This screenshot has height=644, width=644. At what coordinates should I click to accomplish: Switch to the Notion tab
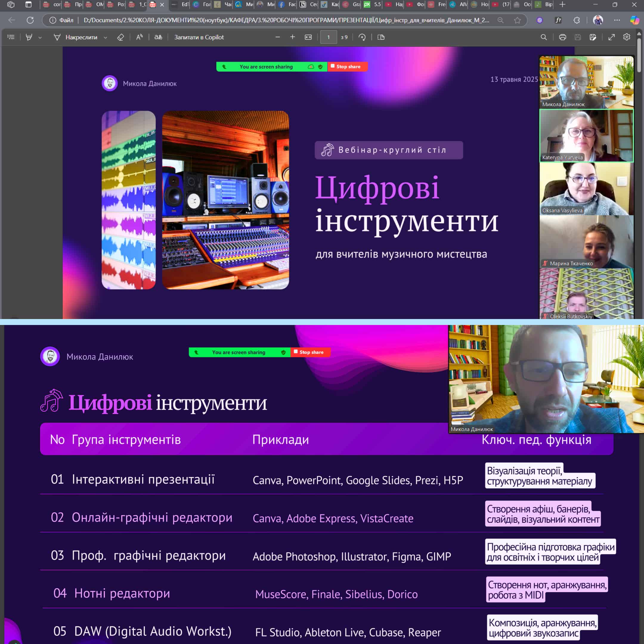click(309, 5)
